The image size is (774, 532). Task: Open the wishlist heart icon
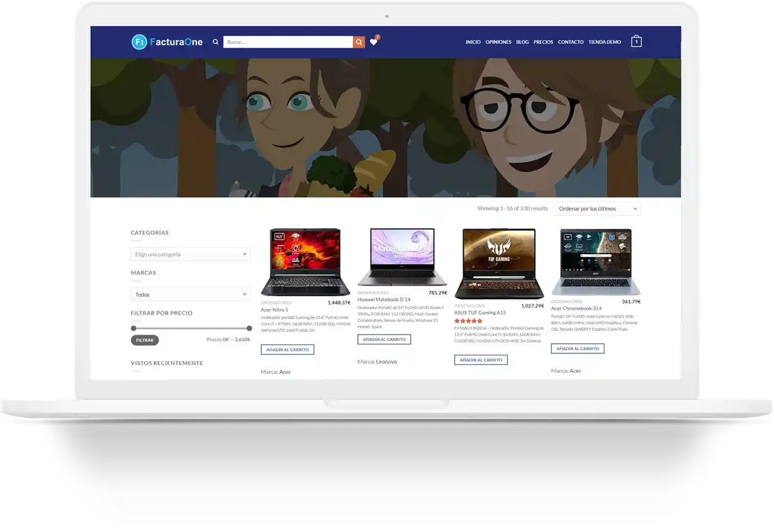pos(373,42)
